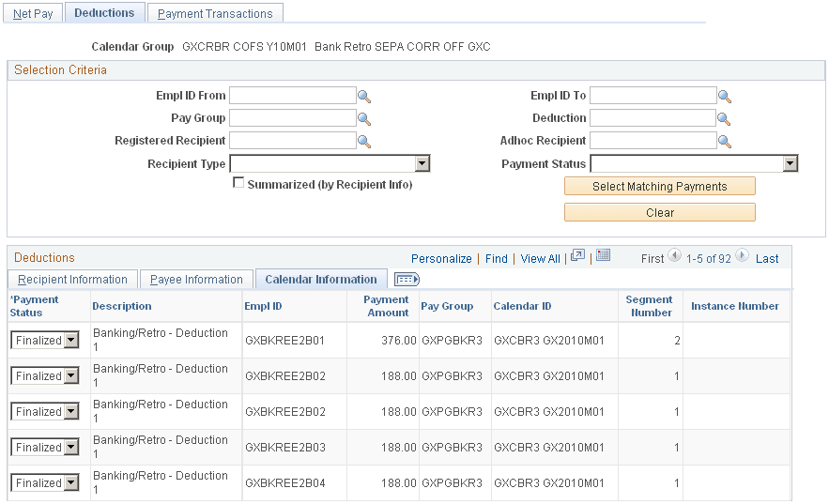Click the Find link
The width and height of the screenshot is (829, 504).
tap(497, 259)
